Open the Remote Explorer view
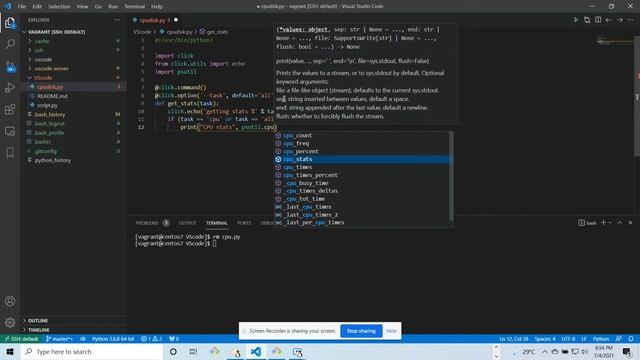This screenshot has width=640, height=360. 10,131
